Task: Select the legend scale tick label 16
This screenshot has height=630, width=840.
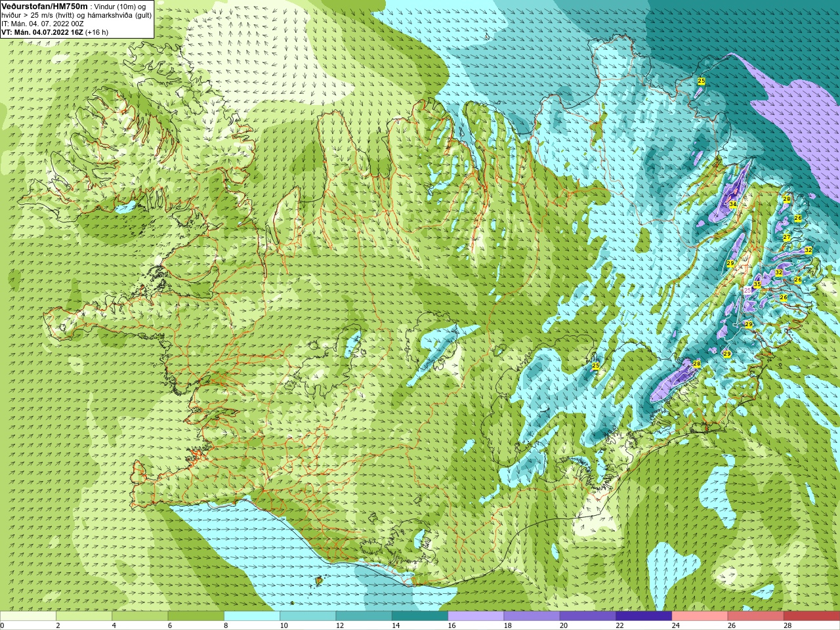Action: pyautogui.click(x=451, y=625)
